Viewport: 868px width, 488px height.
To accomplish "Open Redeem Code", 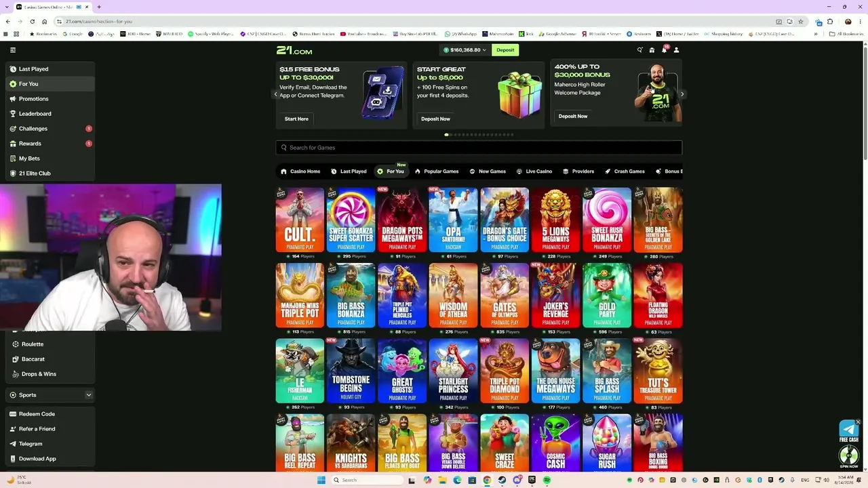I will click(50, 414).
